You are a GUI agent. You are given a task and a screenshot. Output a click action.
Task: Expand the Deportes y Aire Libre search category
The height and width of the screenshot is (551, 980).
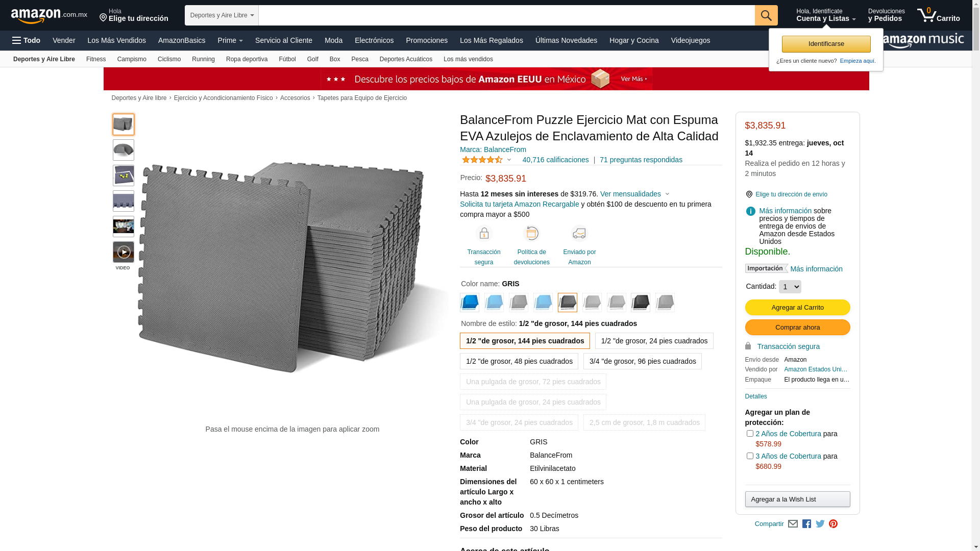222,15
